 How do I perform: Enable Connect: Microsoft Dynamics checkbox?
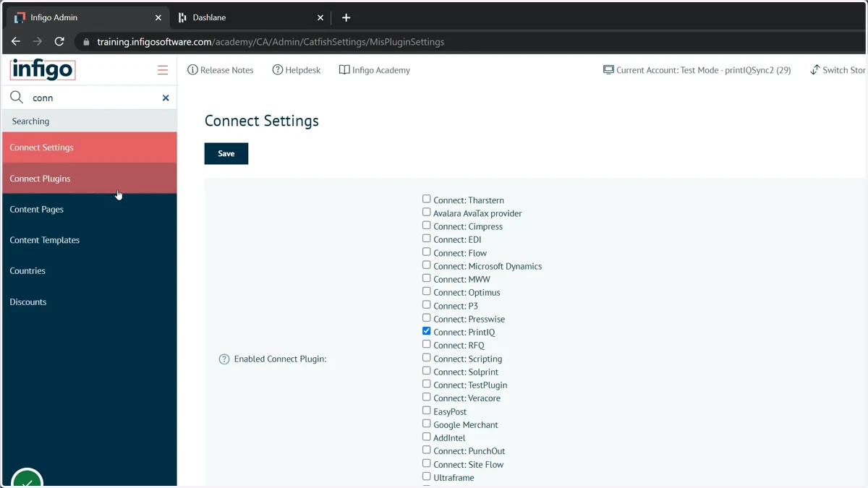[x=427, y=265]
